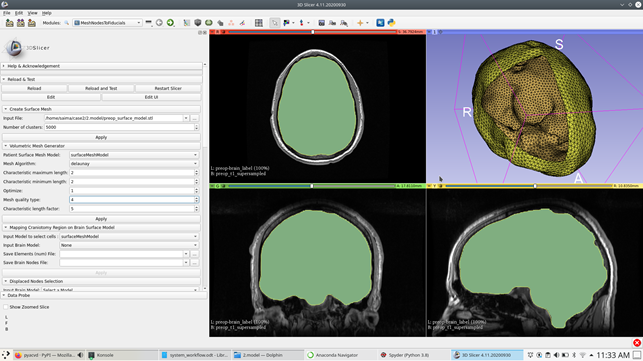
Task: Open the Markups module icon
Action: pos(231,23)
